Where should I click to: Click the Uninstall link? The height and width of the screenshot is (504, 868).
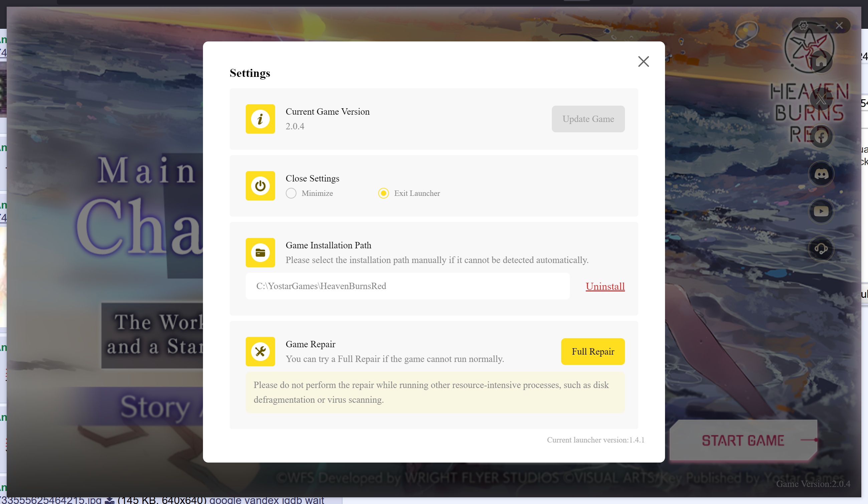pyautogui.click(x=605, y=286)
